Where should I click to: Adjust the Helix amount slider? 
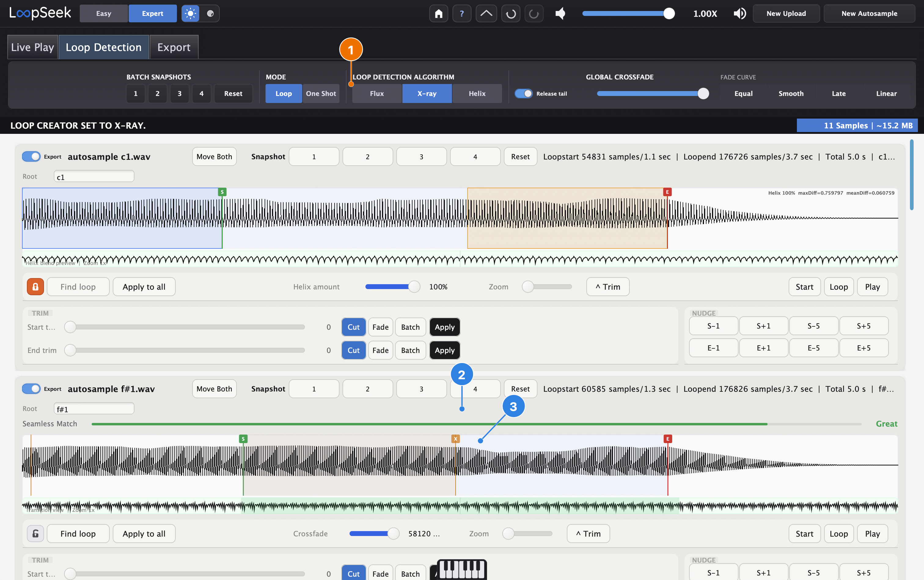pos(392,287)
